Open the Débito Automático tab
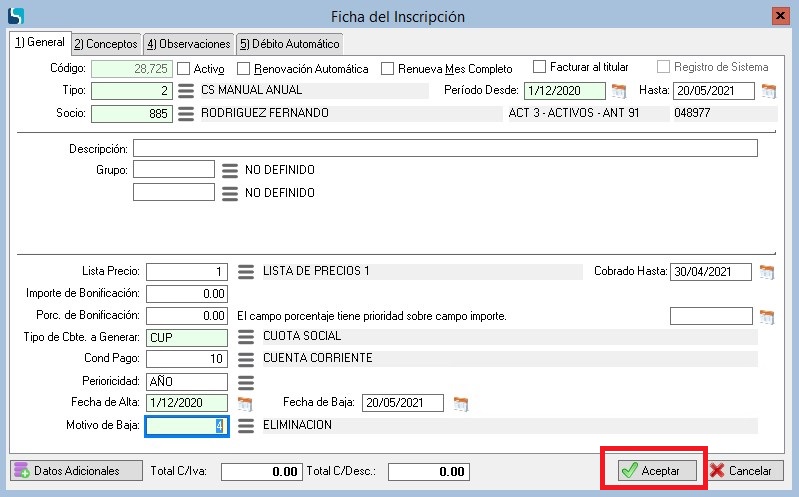Viewport: 799px width, 497px height. (x=289, y=43)
